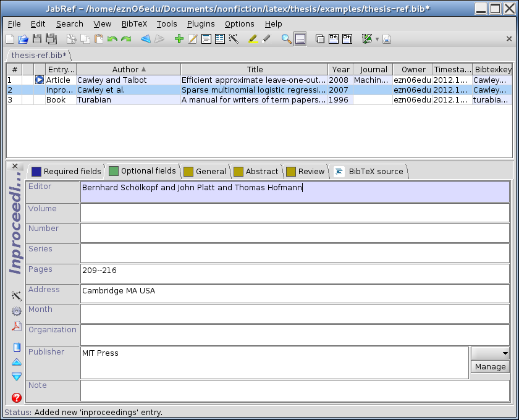Click the green undo arrow icon
The width and height of the screenshot is (519, 420).
coord(112,39)
